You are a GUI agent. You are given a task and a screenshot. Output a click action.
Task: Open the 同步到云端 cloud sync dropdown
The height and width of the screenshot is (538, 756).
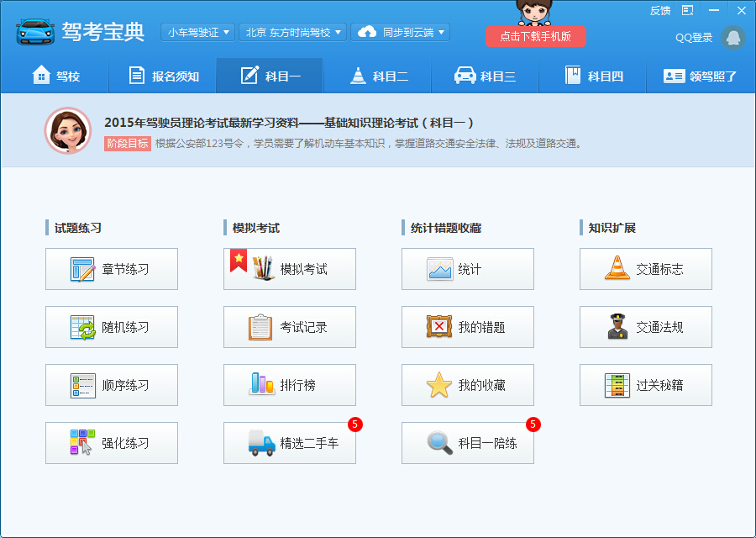400,32
